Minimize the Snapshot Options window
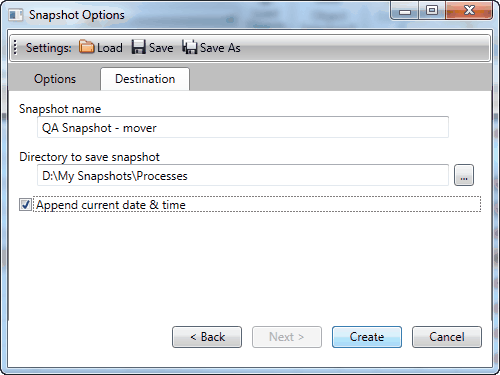The height and width of the screenshot is (375, 500). point(405,11)
